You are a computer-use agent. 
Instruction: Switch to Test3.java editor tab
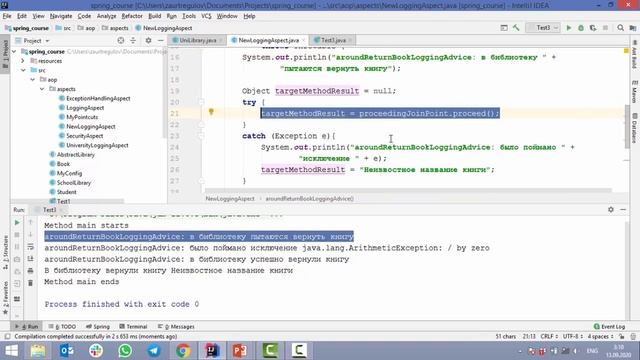[333, 40]
